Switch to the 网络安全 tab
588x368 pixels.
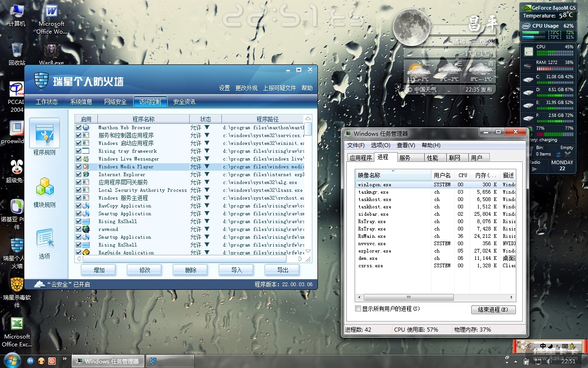tap(115, 102)
